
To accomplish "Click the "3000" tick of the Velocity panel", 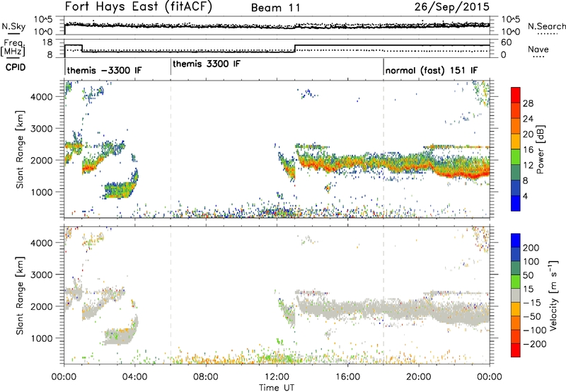I will coord(41,275).
